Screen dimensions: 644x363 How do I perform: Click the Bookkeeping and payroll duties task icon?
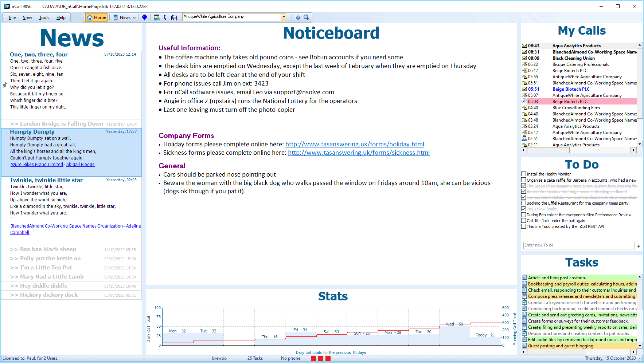coord(524,284)
